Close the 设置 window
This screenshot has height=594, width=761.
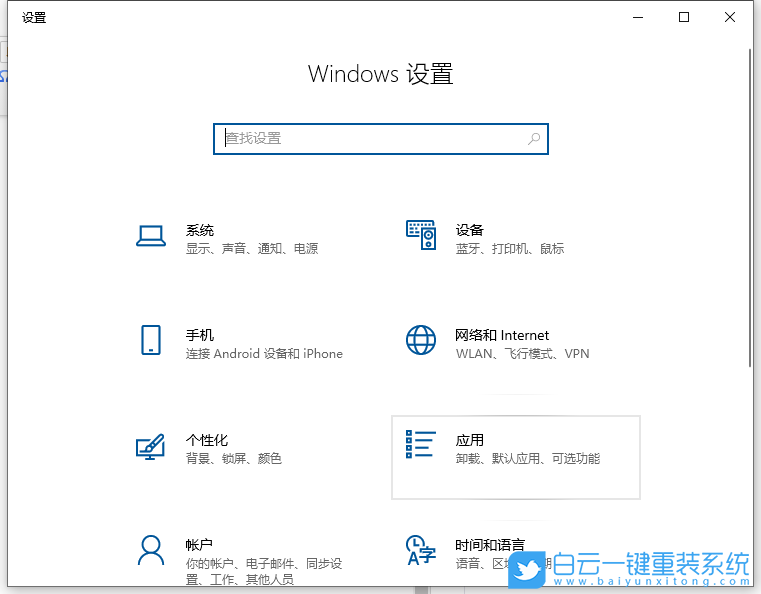[729, 17]
